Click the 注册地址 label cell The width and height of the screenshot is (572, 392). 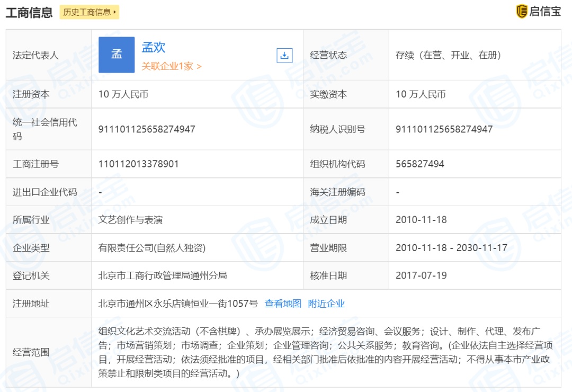point(49,304)
